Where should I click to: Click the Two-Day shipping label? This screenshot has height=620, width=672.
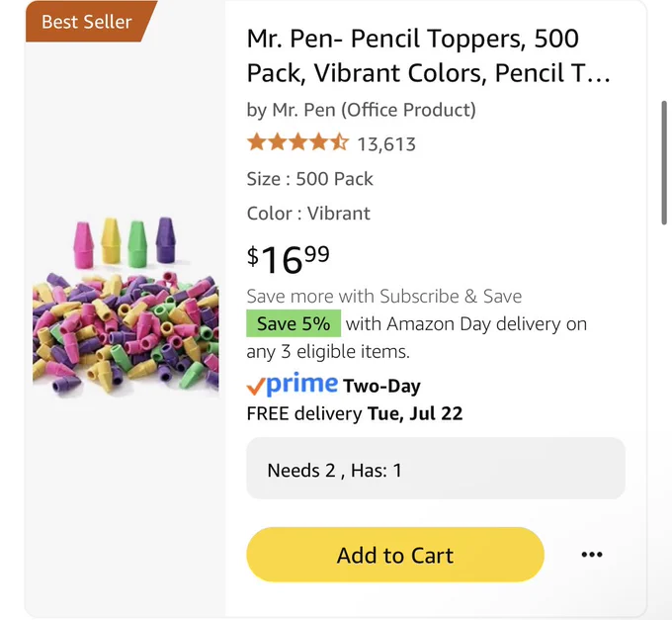[x=381, y=386]
